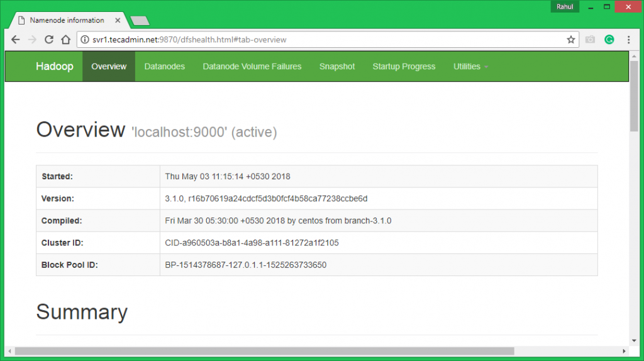Open Datanode Volume Failures tab
The height and width of the screenshot is (361, 644).
(252, 67)
